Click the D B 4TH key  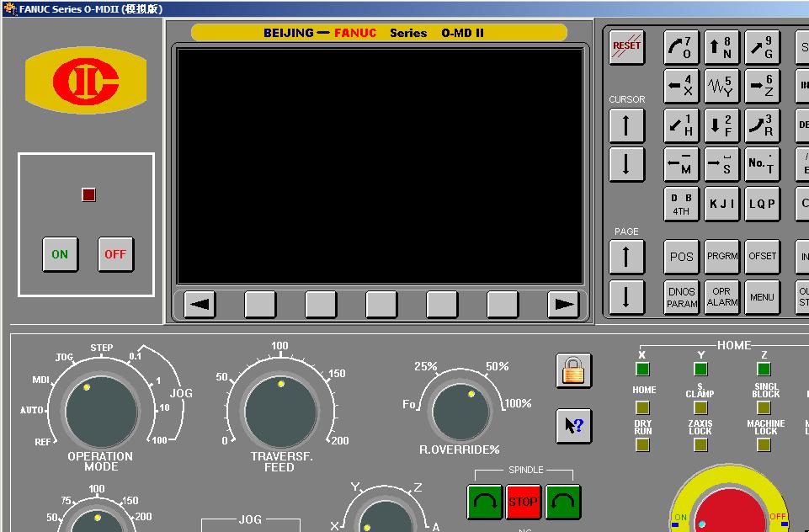681,204
